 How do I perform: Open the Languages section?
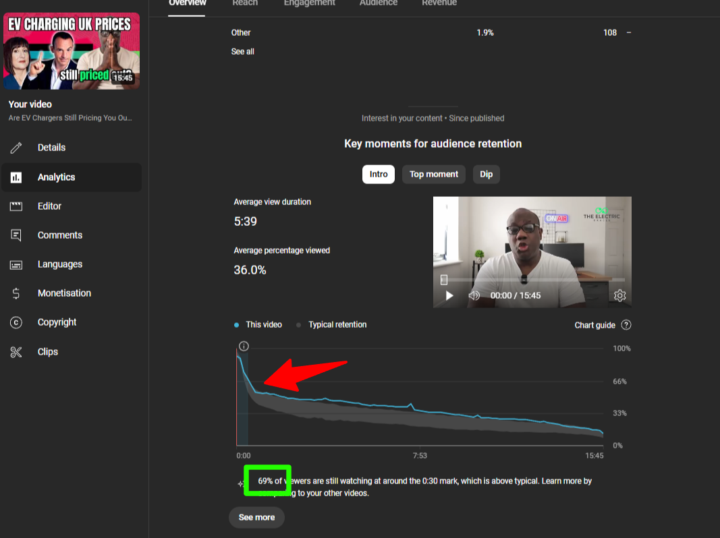pos(71,265)
